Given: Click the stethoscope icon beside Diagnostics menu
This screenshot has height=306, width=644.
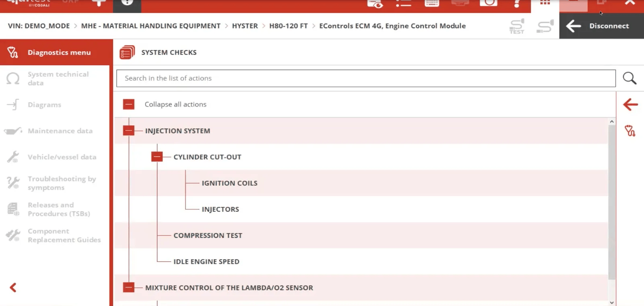Looking at the screenshot, I should point(13,52).
